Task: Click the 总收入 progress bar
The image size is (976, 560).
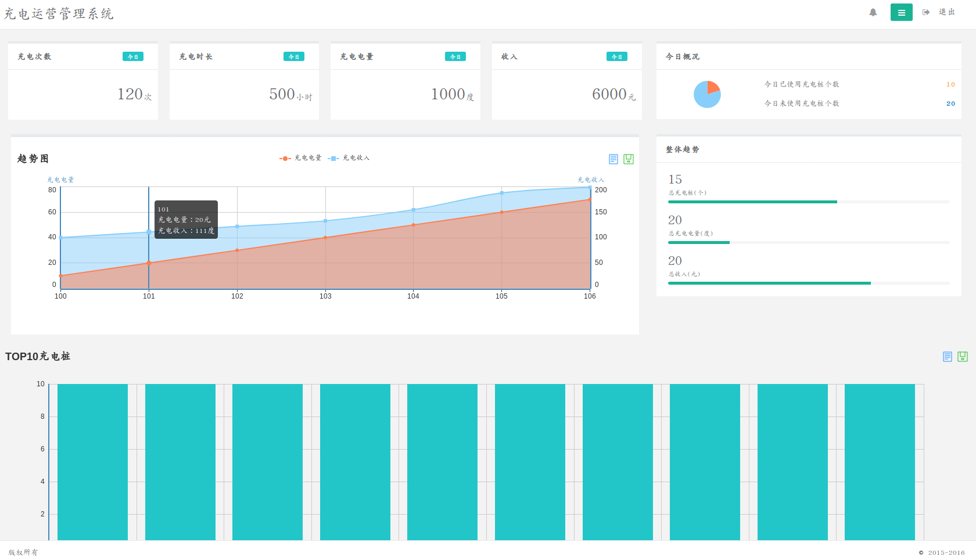Action: tap(809, 283)
